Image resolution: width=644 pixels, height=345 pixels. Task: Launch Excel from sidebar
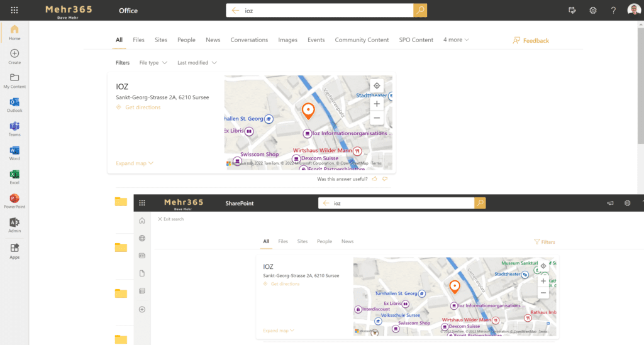coord(14,177)
